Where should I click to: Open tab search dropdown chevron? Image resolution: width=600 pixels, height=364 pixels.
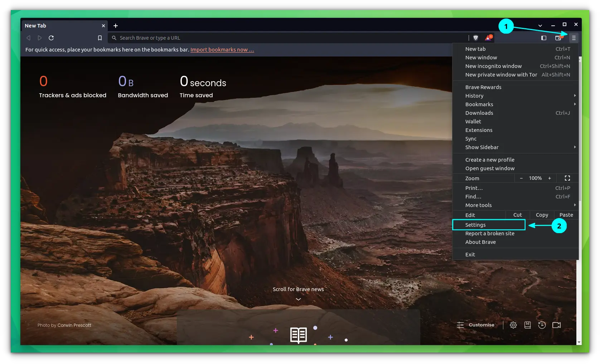click(x=540, y=26)
